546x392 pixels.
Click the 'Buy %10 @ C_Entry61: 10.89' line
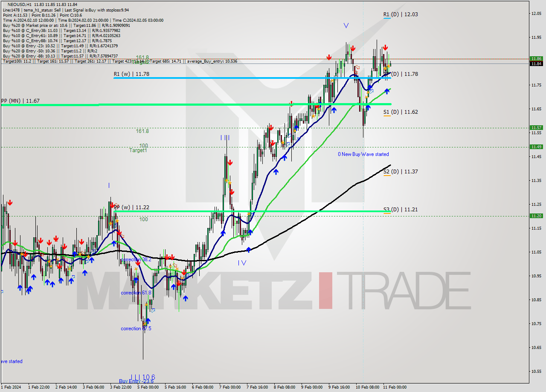(x=61, y=35)
